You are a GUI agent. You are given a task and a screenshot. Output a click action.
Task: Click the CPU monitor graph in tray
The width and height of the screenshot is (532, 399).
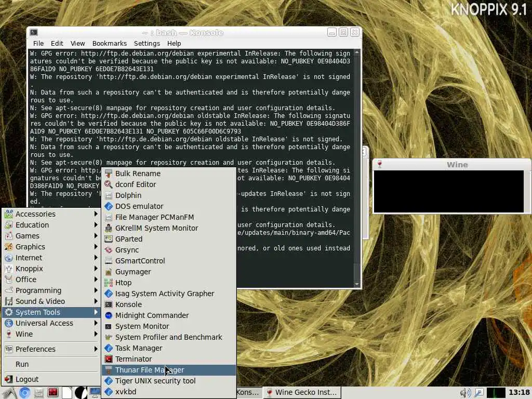pyautogui.click(x=496, y=393)
